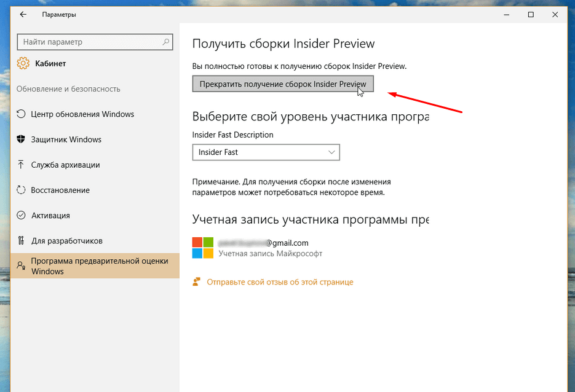
Task: Click the Insider program person icon
Action: [x=21, y=265]
